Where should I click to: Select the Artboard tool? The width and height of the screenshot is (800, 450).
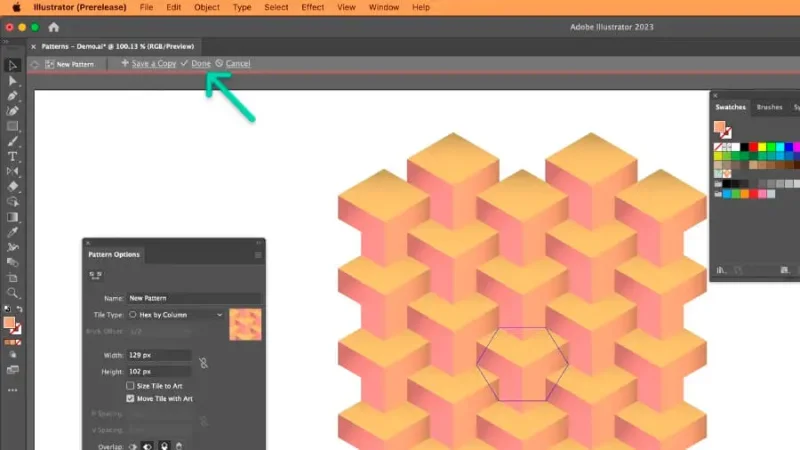click(12, 278)
